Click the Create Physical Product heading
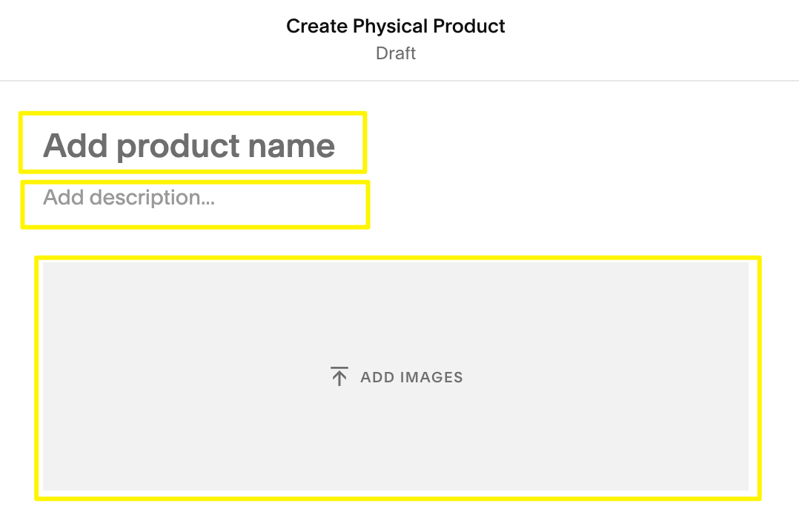Screen dimensions: 799x532 point(396,27)
